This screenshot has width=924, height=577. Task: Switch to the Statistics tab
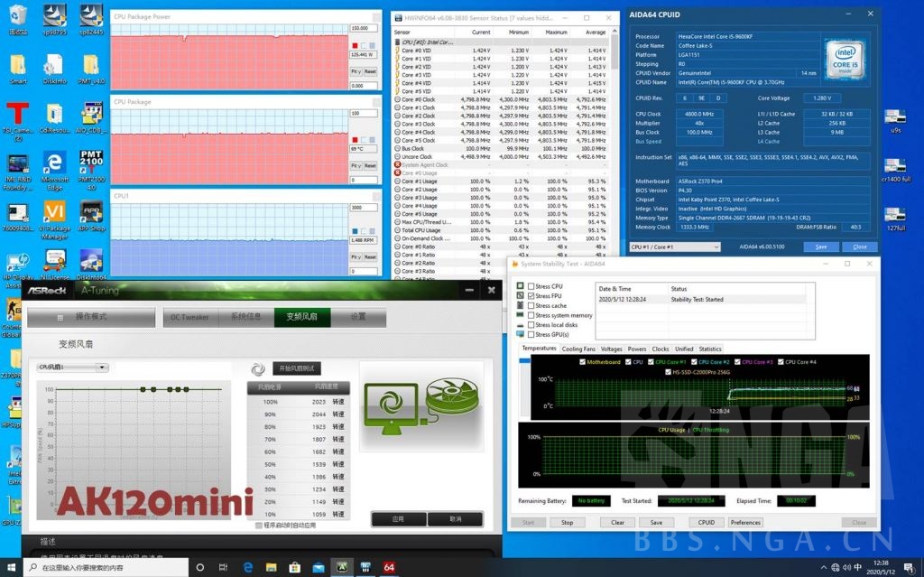[x=710, y=349]
